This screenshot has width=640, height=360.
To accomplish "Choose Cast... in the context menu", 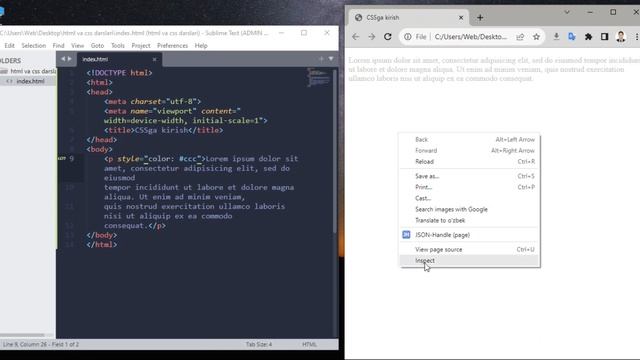I will pyautogui.click(x=469, y=198).
